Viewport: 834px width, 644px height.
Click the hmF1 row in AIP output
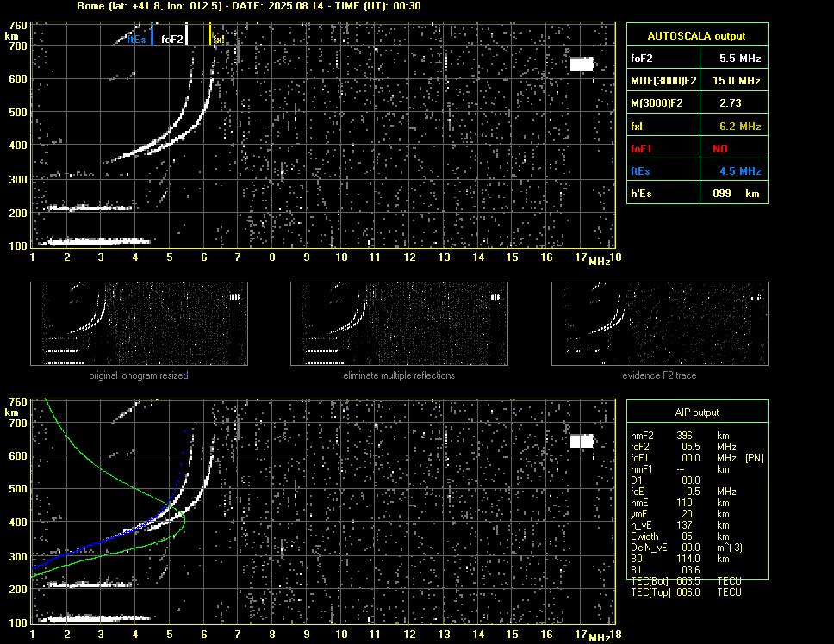coord(681,469)
